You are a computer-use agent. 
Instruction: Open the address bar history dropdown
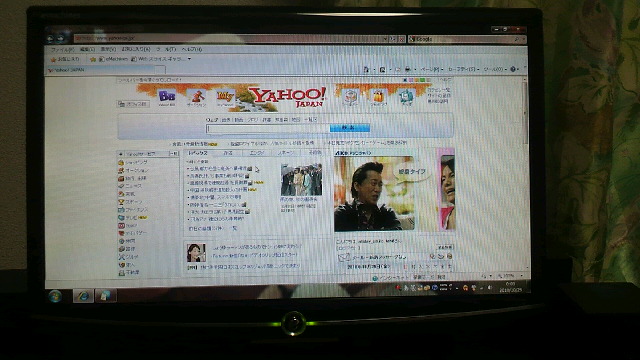[x=385, y=39]
